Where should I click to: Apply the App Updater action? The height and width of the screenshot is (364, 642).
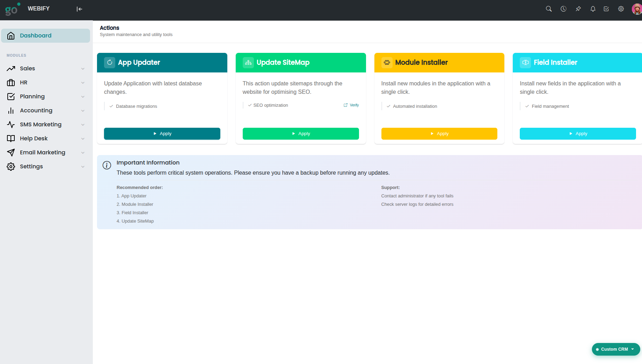coord(162,134)
